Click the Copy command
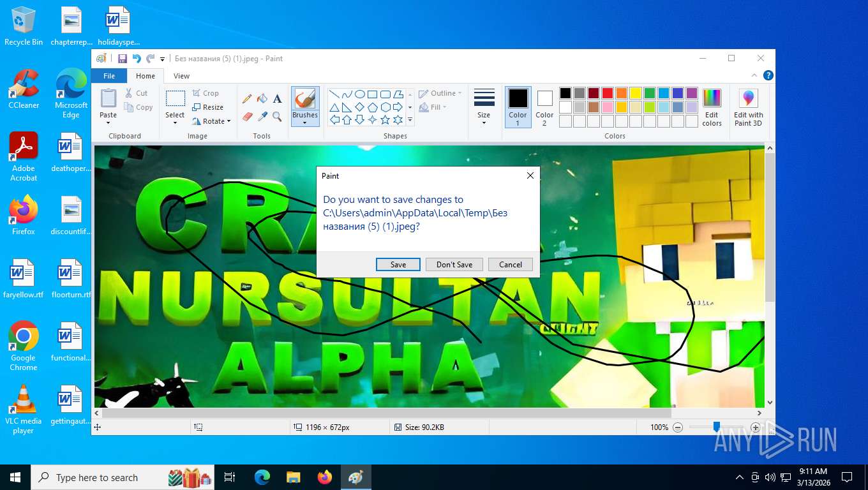The height and width of the screenshot is (490, 868). 138,107
